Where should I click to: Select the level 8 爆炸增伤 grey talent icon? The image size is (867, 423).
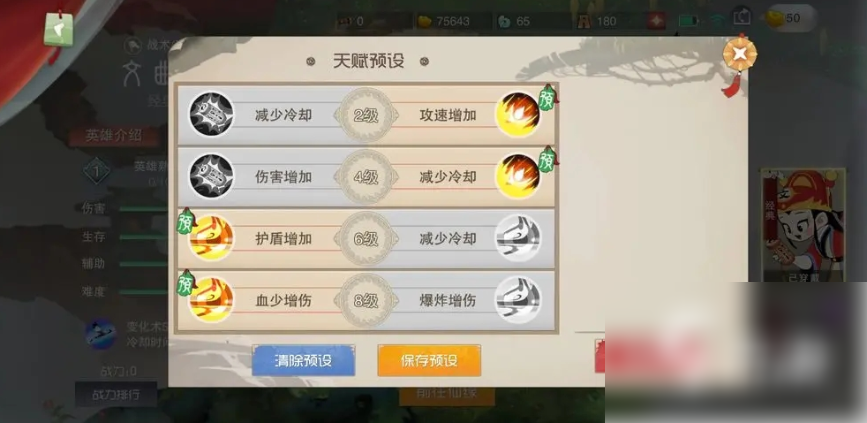pos(518,300)
